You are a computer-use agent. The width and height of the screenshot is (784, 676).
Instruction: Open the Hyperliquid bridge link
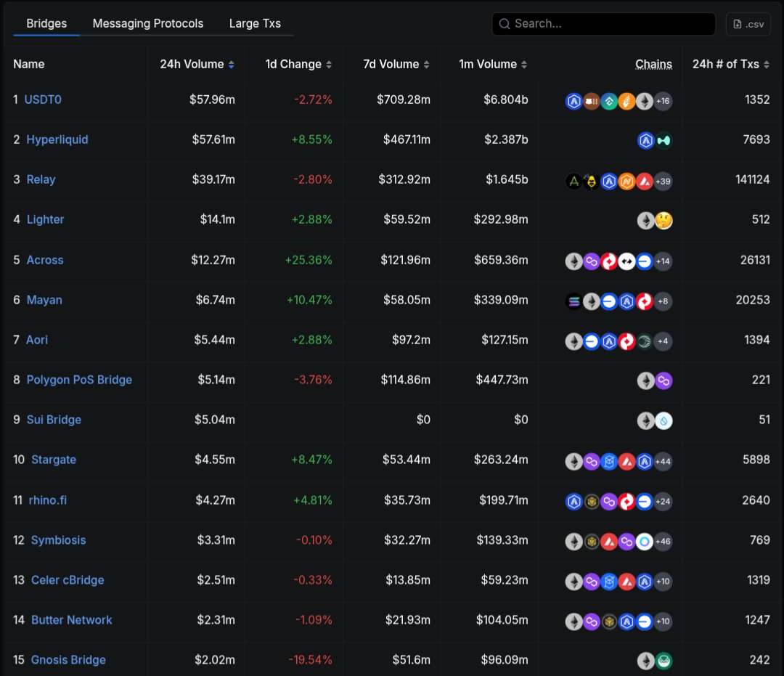57,139
